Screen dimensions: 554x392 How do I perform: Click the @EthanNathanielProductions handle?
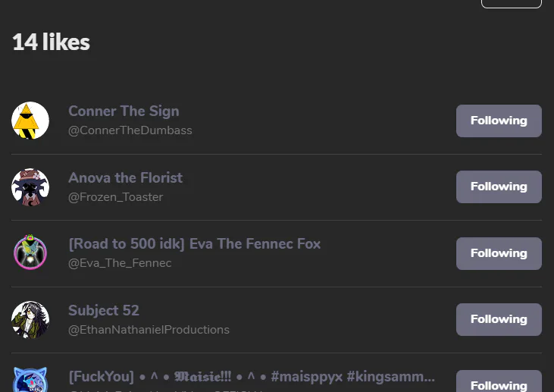149,330
